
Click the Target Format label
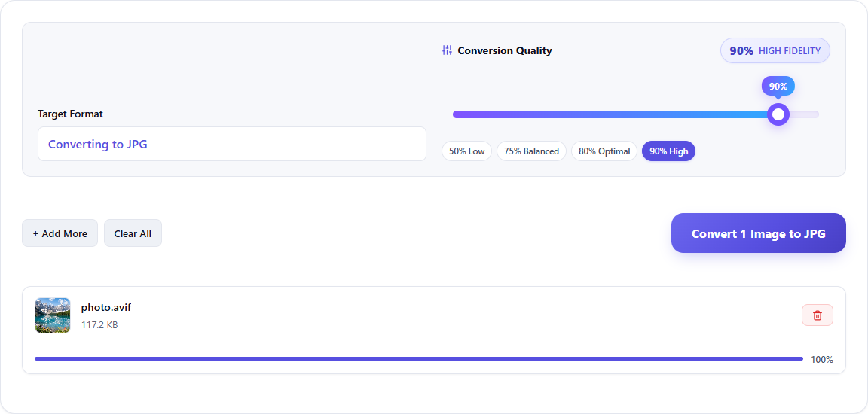coord(70,114)
